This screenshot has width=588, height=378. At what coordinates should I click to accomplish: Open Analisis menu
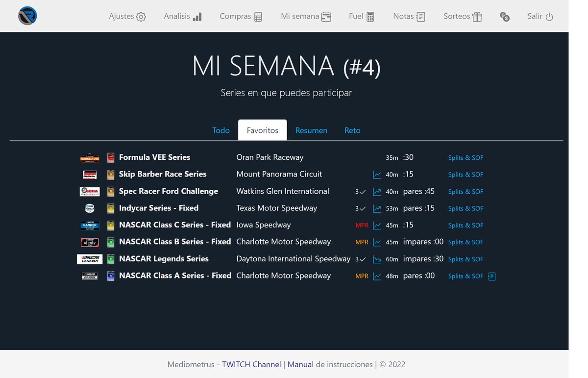(x=183, y=16)
